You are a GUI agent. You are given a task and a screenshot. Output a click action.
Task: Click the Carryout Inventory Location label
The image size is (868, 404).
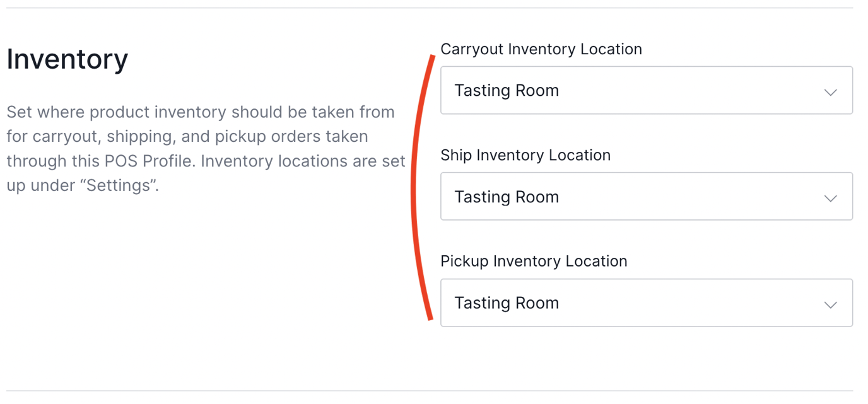click(541, 49)
